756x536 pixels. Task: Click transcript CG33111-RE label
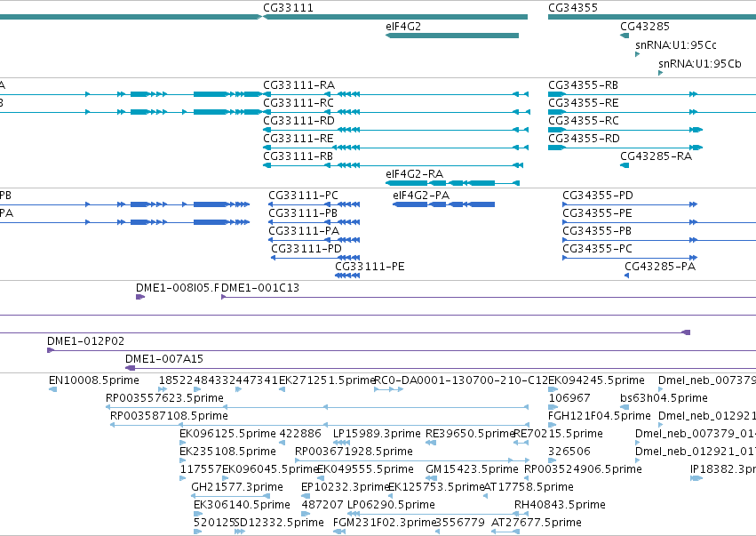click(x=298, y=139)
